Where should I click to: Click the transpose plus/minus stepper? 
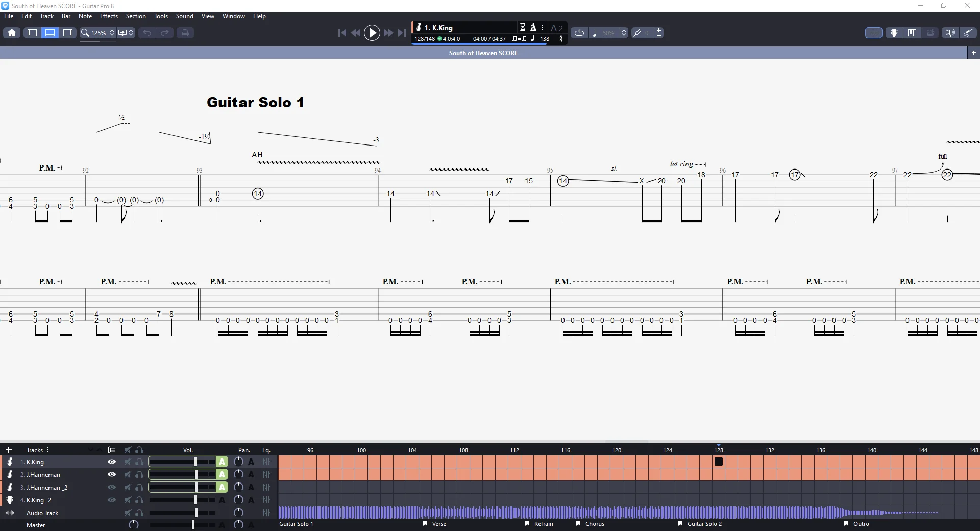point(659,33)
